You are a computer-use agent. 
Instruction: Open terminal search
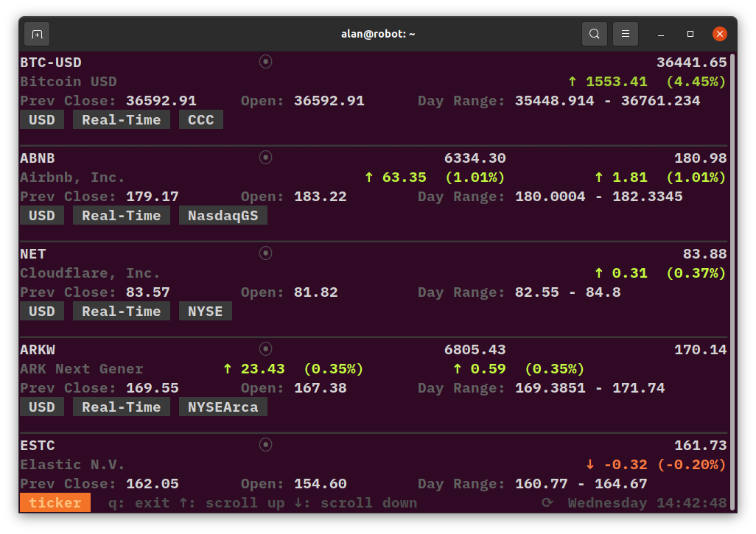pos(595,34)
